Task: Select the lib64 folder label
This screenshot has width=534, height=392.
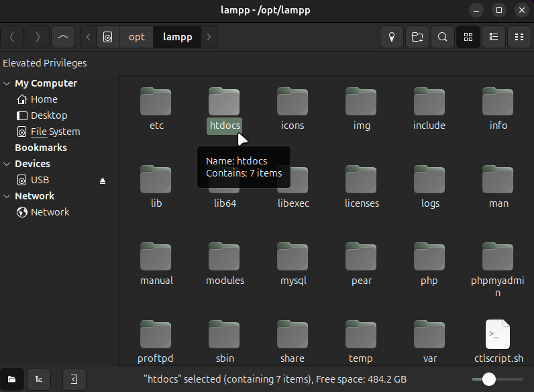Action: (225, 203)
